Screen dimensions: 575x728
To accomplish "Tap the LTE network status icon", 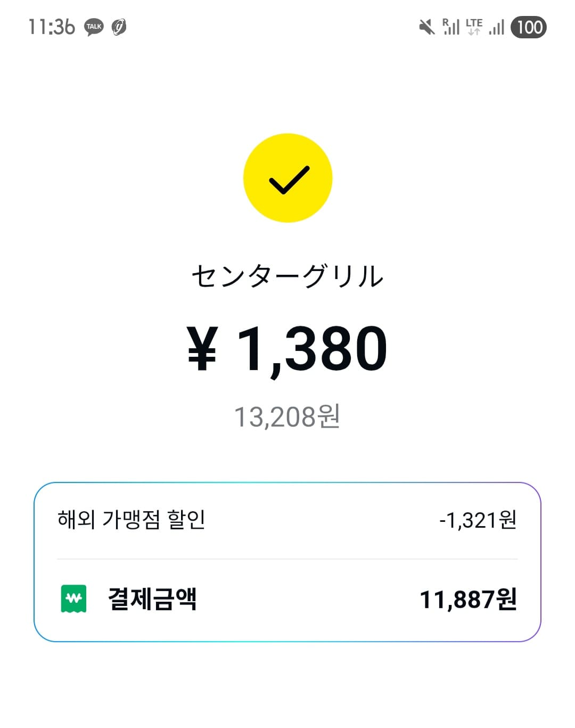I will (473, 27).
